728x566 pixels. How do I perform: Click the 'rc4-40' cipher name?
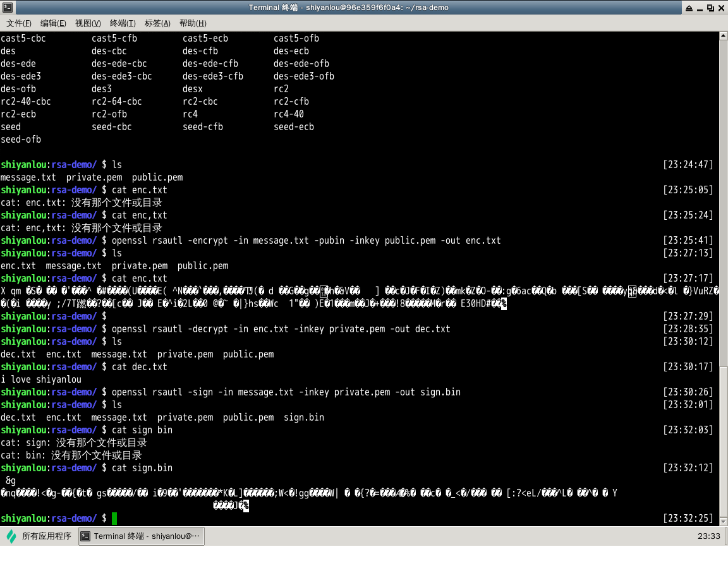(288, 114)
